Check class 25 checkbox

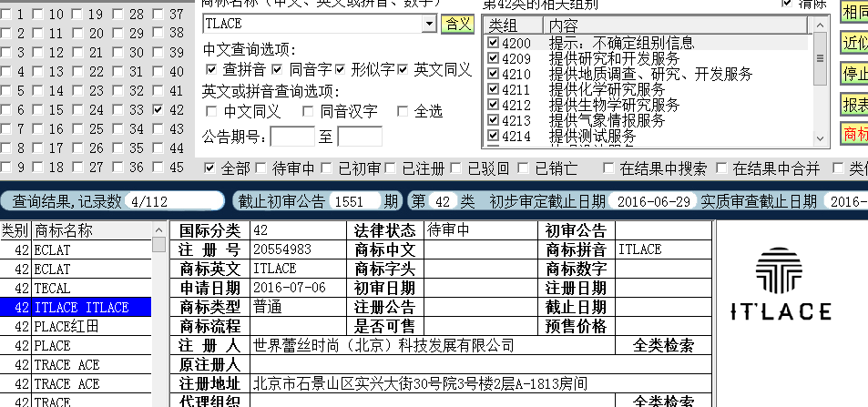coord(78,129)
